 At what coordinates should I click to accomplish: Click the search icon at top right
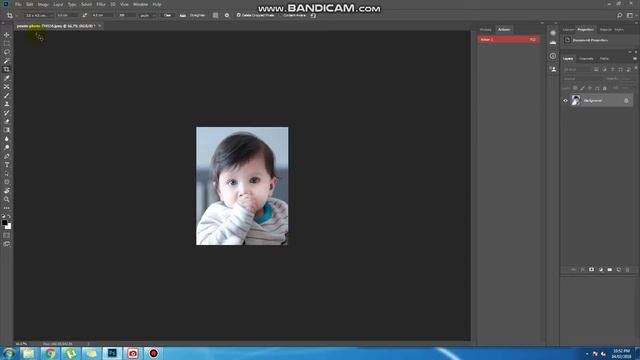click(x=620, y=16)
